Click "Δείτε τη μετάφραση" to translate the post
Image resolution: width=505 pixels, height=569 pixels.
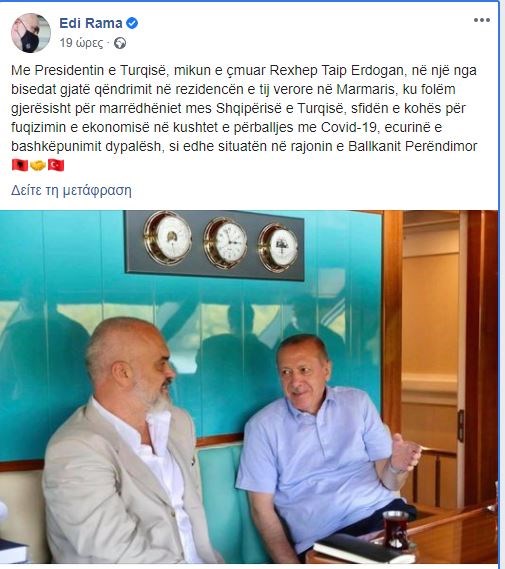[71, 190]
